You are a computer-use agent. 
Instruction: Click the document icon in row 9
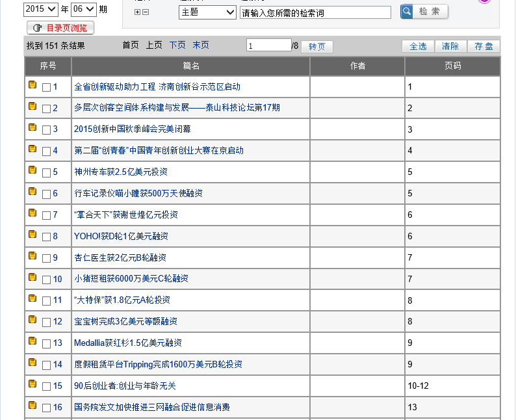click(x=32, y=256)
